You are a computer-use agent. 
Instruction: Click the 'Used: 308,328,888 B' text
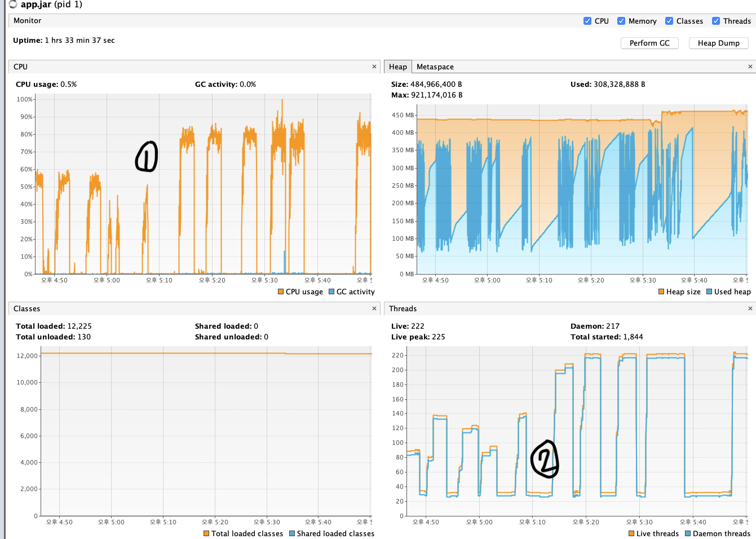(x=608, y=85)
